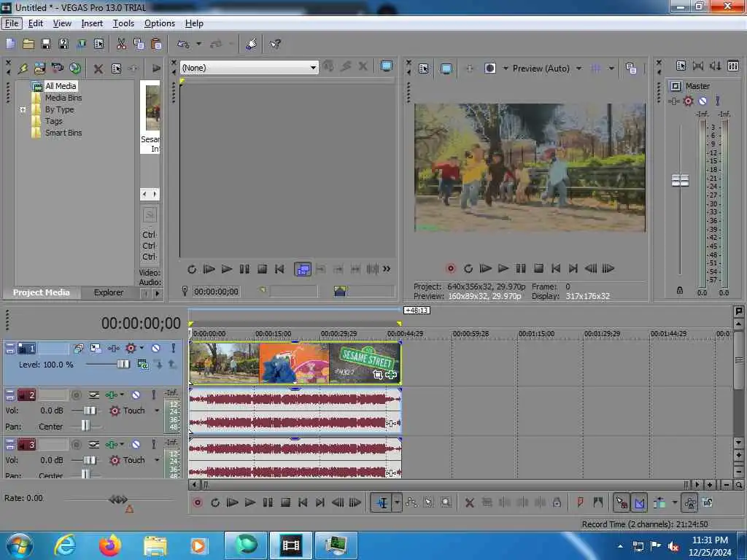The height and width of the screenshot is (560, 747).
Task: Click the Master FX gear icon
Action: (688, 101)
